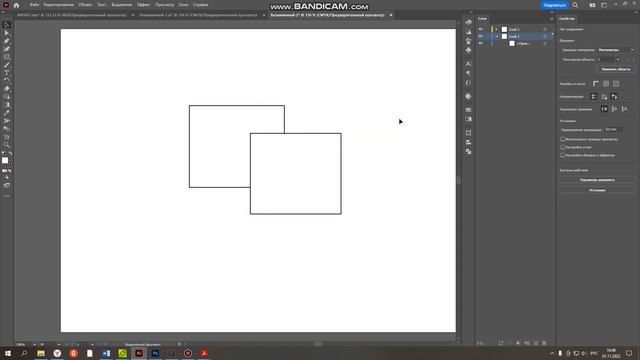640x360 pixels.
Task: Open the Layers panel flyout menu
Action: [x=551, y=19]
